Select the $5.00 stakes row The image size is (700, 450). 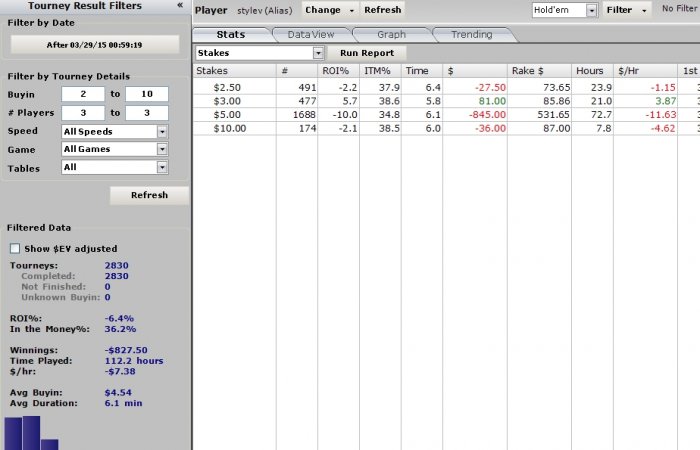pyautogui.click(x=446, y=115)
